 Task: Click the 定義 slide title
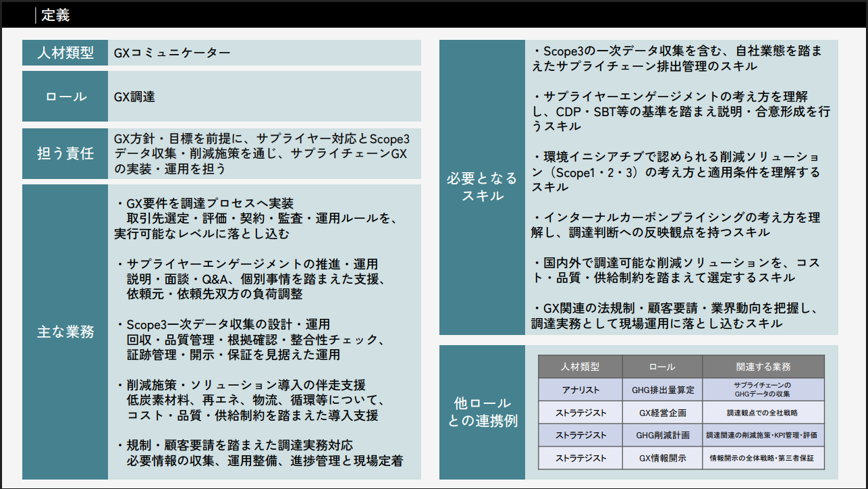pos(55,15)
